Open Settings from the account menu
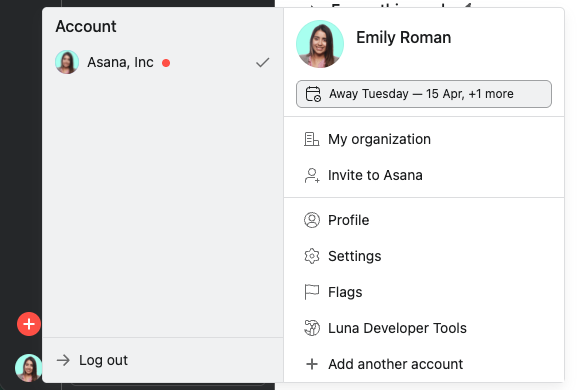This screenshot has width=584, height=390. coord(424,256)
